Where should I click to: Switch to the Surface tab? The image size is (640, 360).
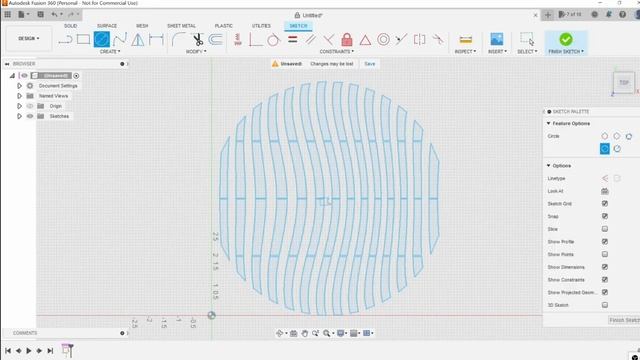107,26
